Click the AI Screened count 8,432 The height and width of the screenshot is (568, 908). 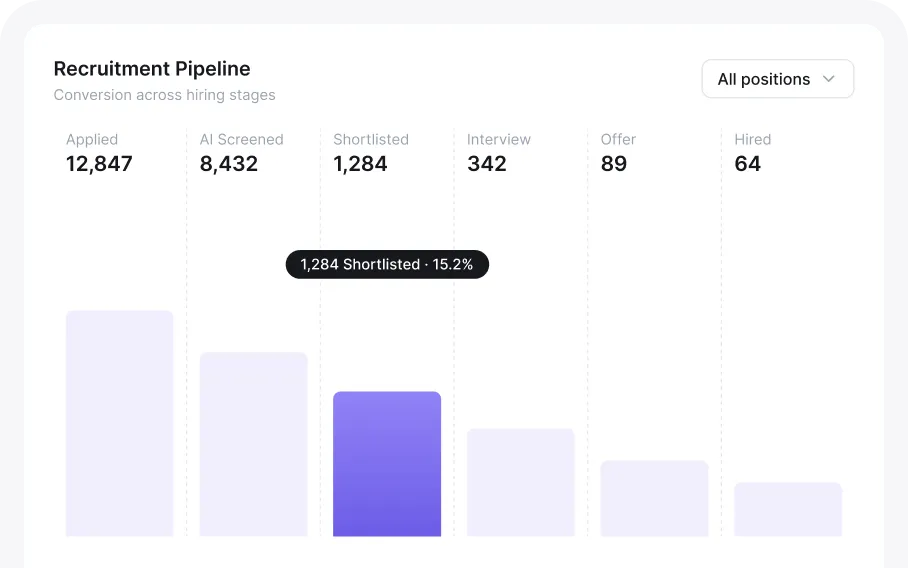[x=229, y=164]
